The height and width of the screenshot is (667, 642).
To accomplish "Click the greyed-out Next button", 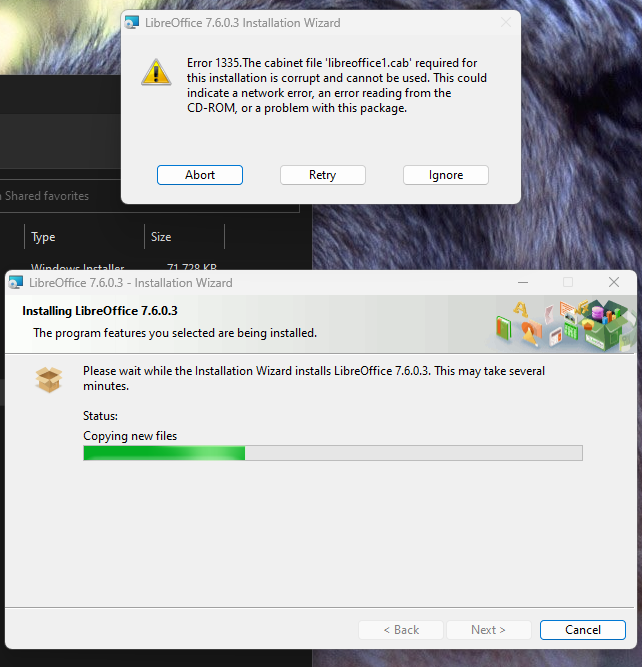I will (x=488, y=630).
